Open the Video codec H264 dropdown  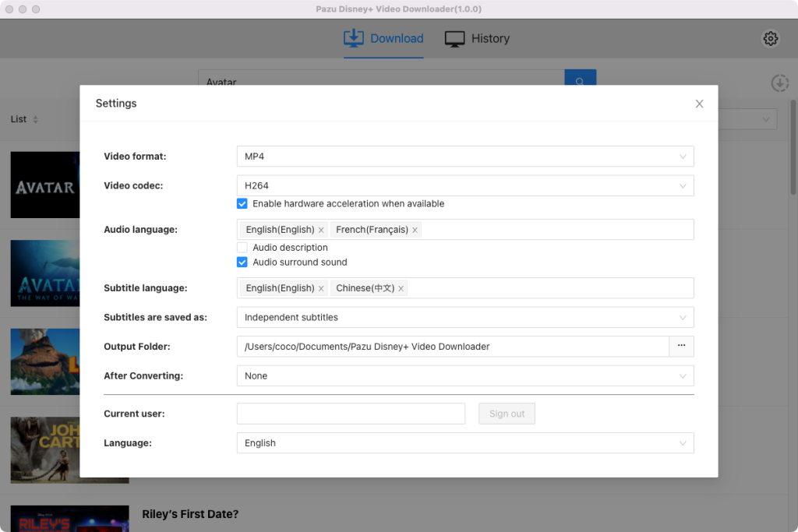coord(465,185)
